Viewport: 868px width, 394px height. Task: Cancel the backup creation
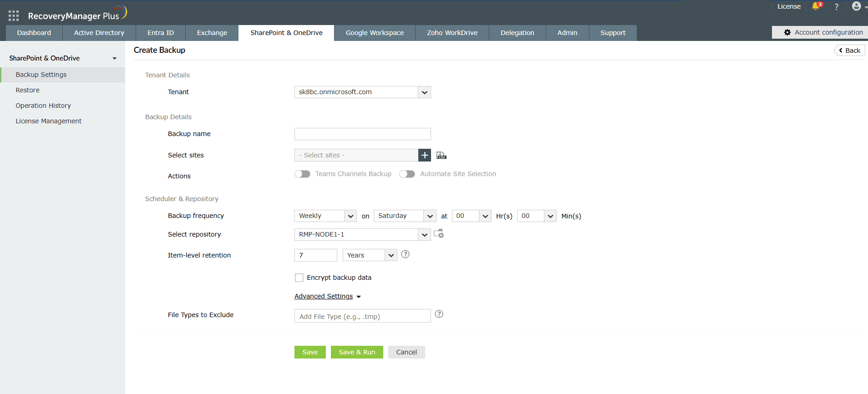point(406,352)
